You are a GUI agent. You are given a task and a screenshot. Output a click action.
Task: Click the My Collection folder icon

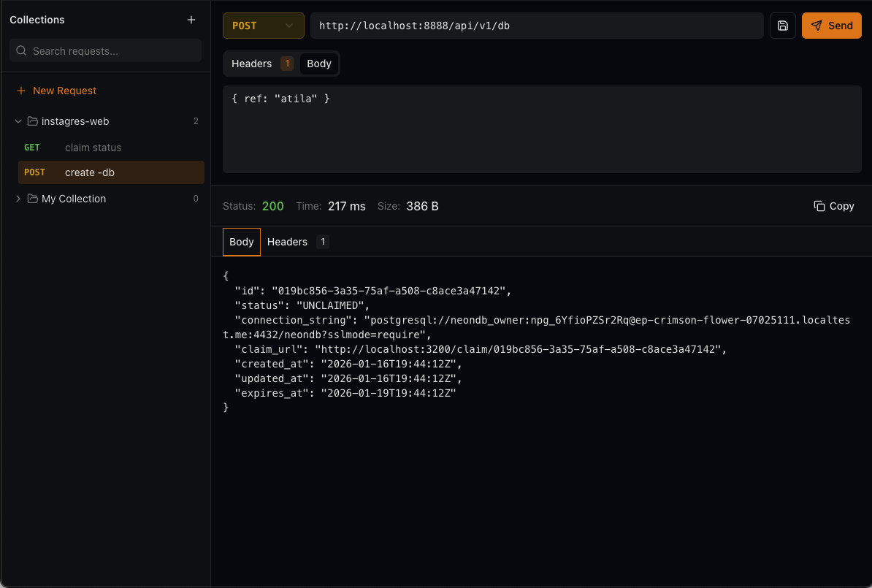(32, 199)
